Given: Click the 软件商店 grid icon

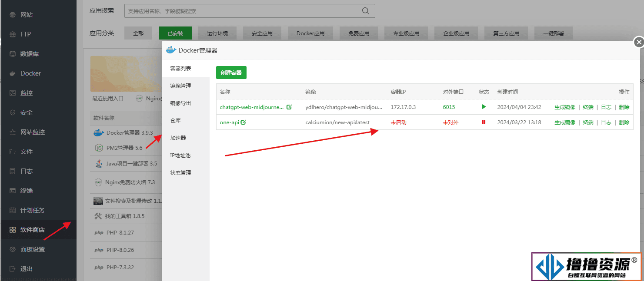Looking at the screenshot, I should pos(13,230).
